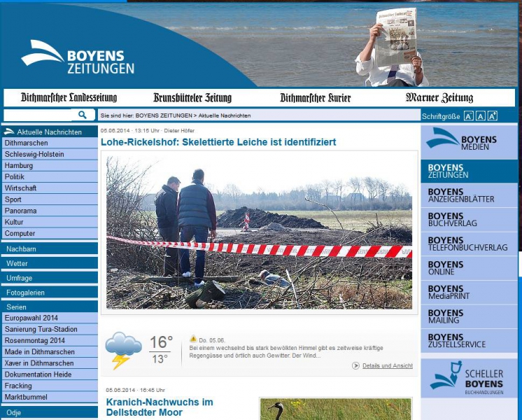Screen dimensions: 522x420
Task: Open Dithmarscher Landeszeitung newspaper tab
Action: pyautogui.click(x=69, y=98)
